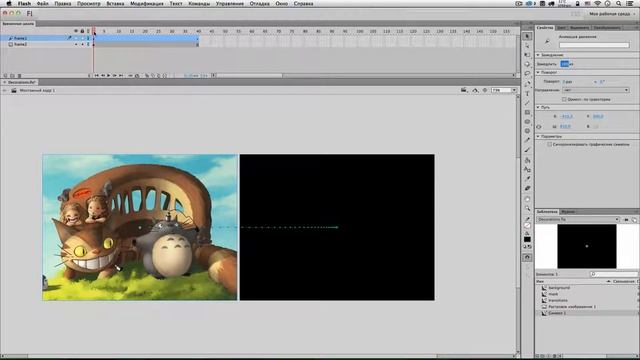Screen dimensions: 640x360
Task: Click the stroke color swatch in toolbar
Action: pyautogui.click(x=527, y=226)
